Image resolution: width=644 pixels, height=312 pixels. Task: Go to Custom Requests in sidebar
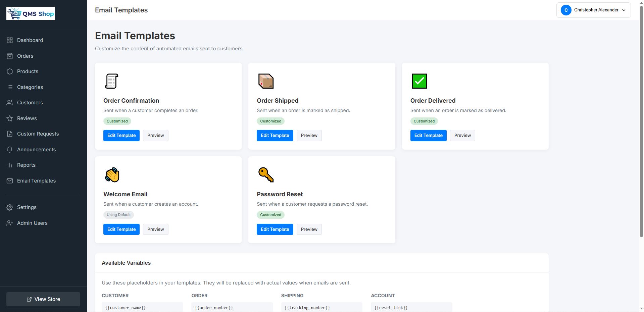click(x=38, y=134)
